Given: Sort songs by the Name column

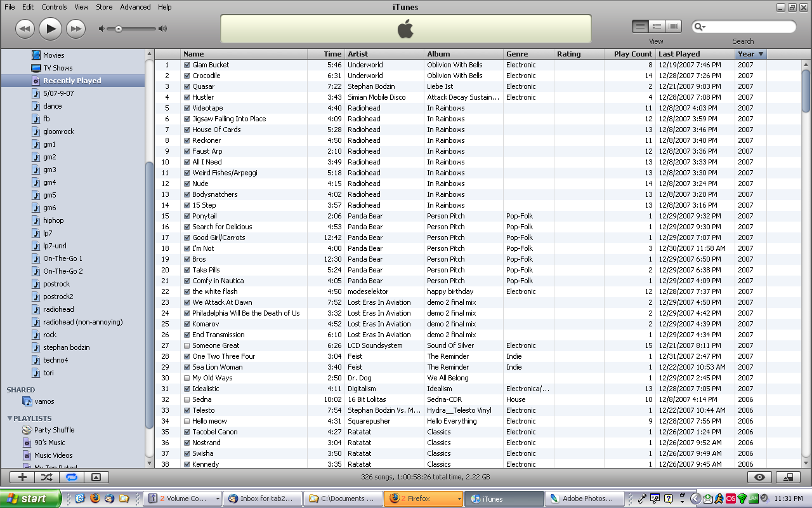Looking at the screenshot, I should pyautogui.click(x=244, y=54).
